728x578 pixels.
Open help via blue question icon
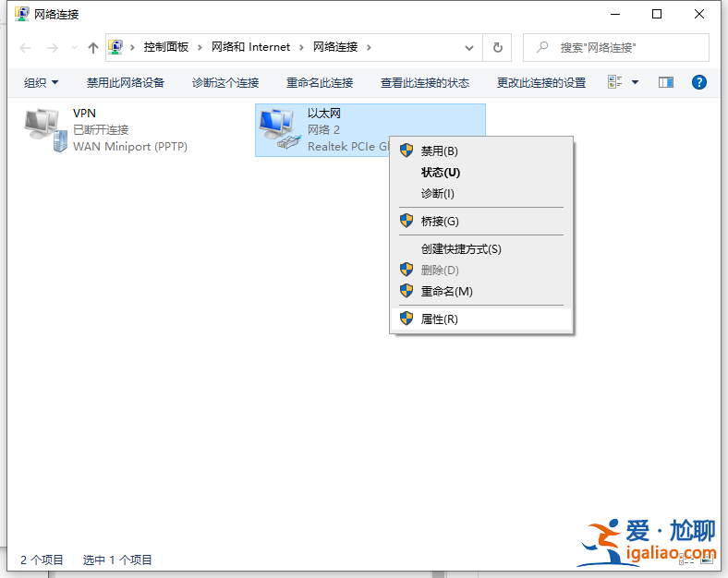698,82
